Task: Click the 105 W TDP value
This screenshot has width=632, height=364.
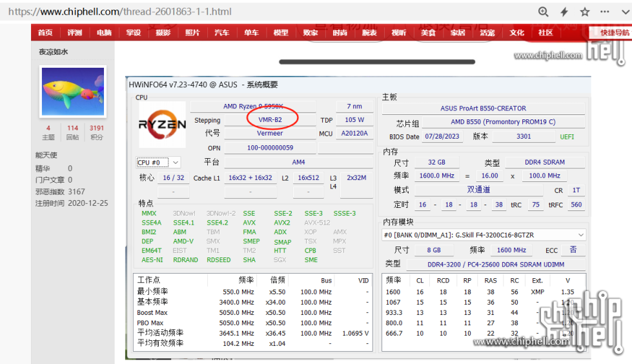Action: 354,120
